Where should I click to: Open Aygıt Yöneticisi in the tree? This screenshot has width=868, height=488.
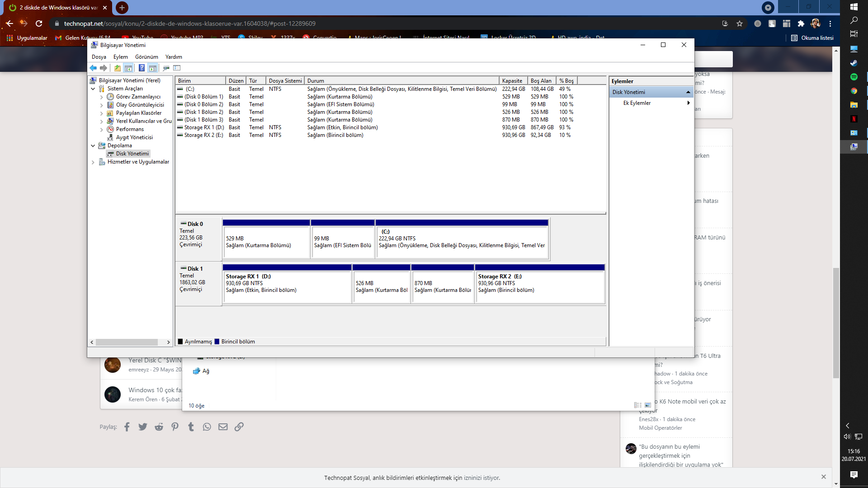(x=134, y=137)
